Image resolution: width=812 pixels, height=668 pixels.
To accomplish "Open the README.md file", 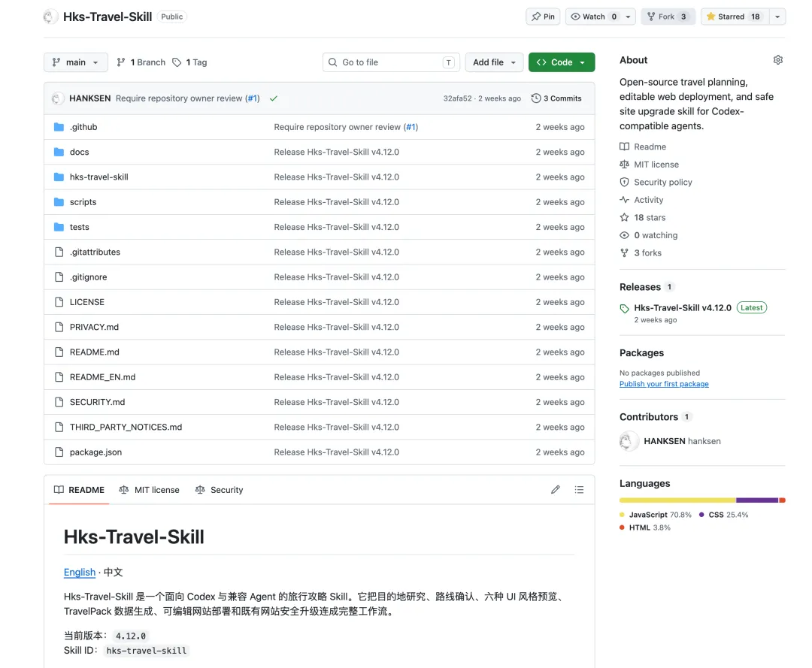I will pos(94,352).
